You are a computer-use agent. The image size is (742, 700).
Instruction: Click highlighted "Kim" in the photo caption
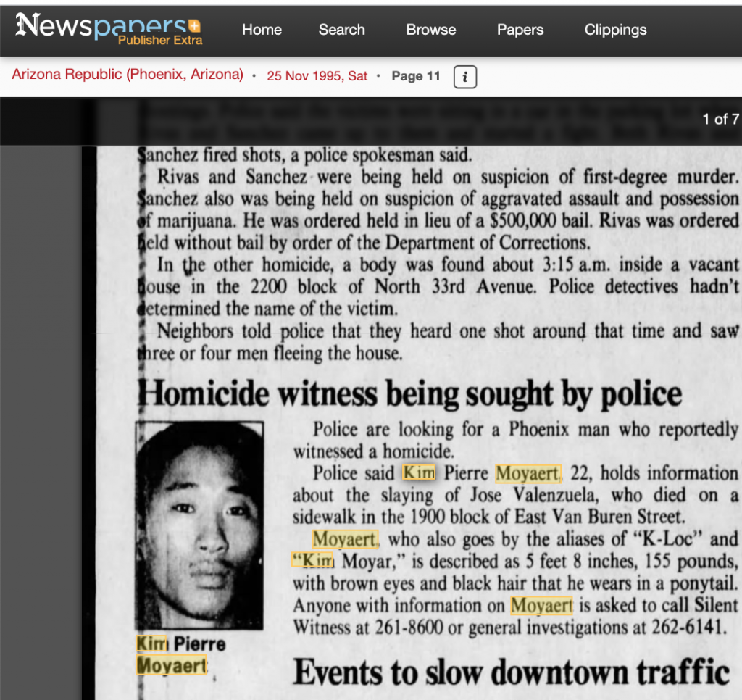coord(151,643)
